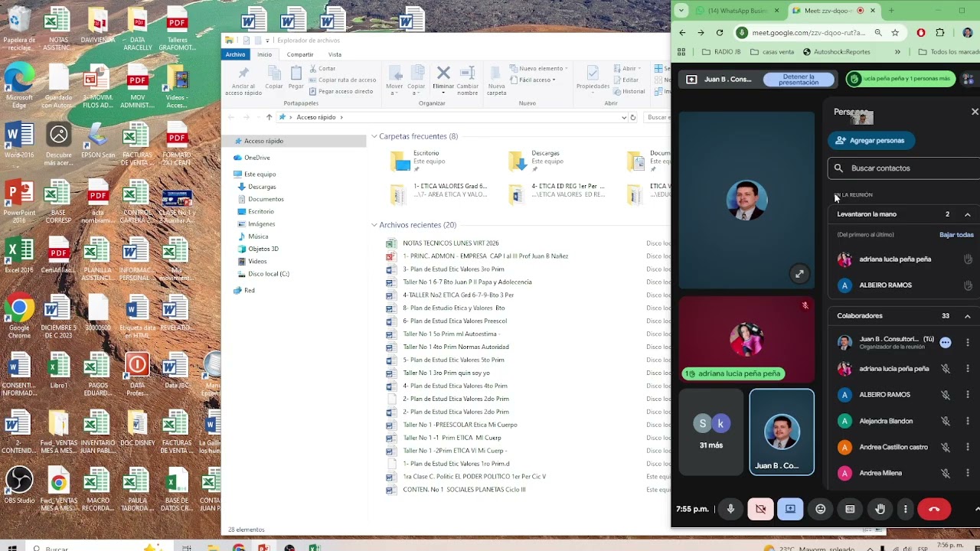Click Pegar in Explorer ribbon
The width and height of the screenshot is (980, 551).
296,78
